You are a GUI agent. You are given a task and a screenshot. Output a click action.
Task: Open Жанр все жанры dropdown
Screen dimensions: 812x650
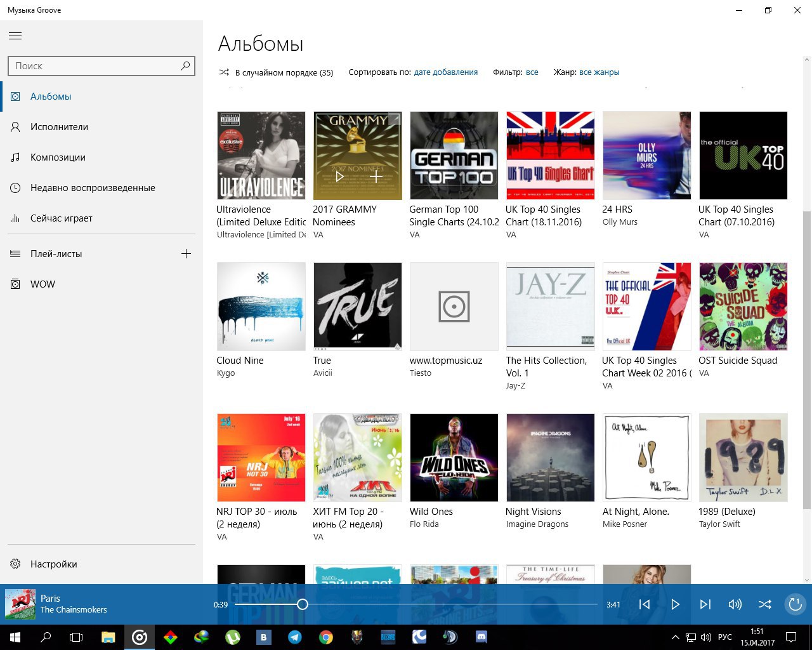pos(599,72)
